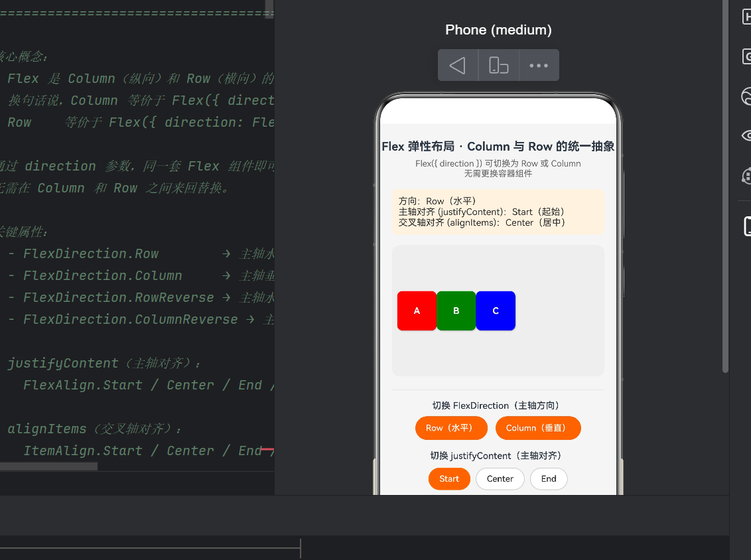Click the 'FlexAlign.Start / Center / End' line
The image size is (751, 560).
[149, 385]
